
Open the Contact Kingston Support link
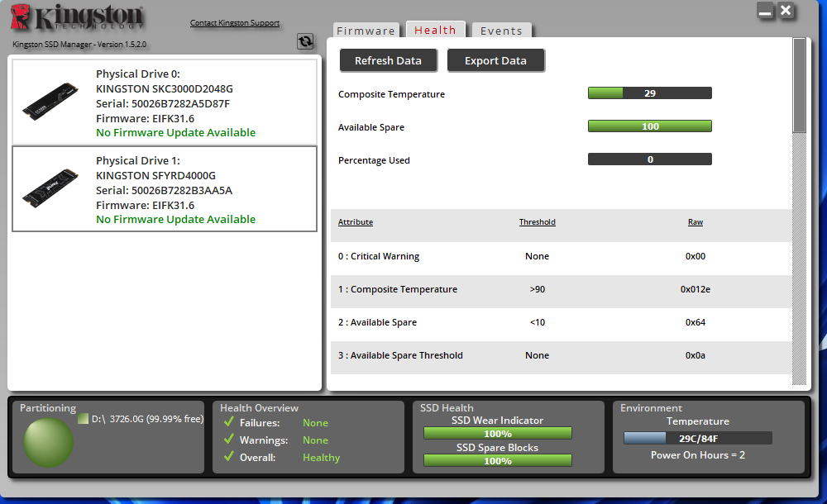[235, 22]
